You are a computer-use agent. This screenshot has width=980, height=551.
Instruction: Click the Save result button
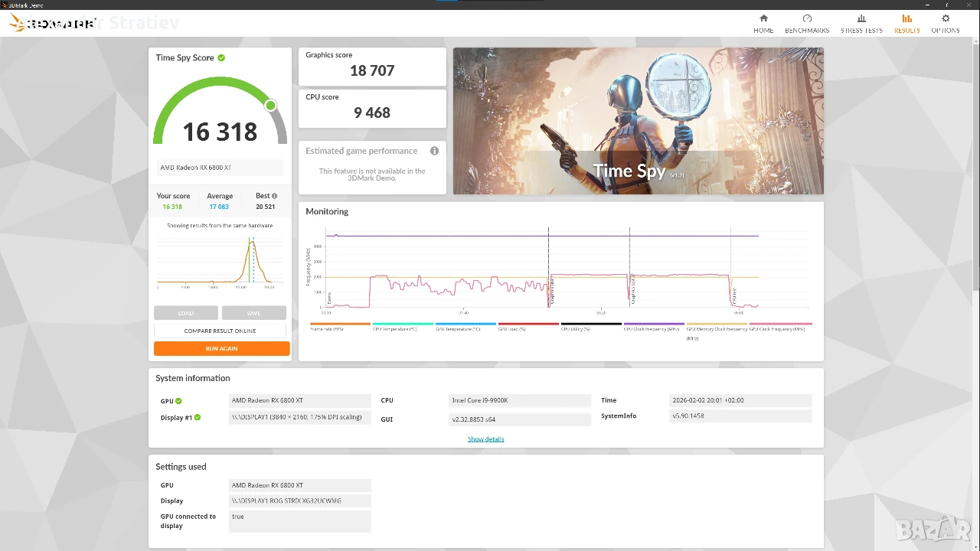(254, 313)
